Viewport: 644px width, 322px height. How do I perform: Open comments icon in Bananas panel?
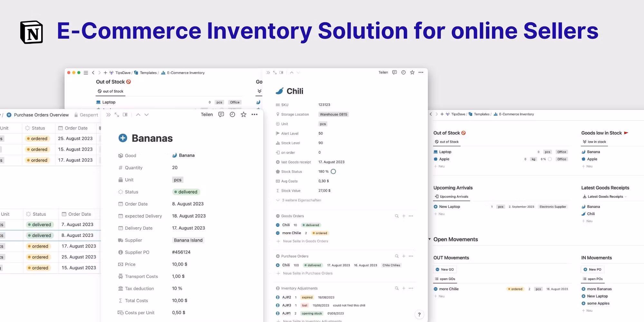coord(221,115)
